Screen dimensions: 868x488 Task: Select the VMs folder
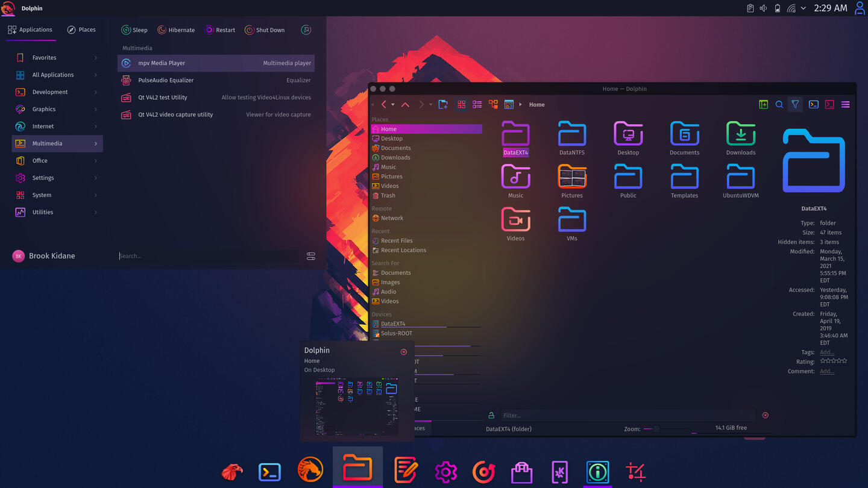[572, 224]
